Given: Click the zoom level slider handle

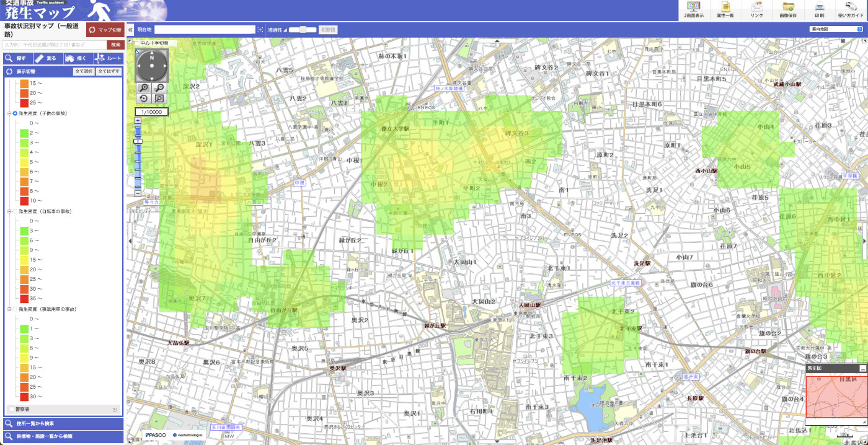Looking at the screenshot, I should 138,142.
